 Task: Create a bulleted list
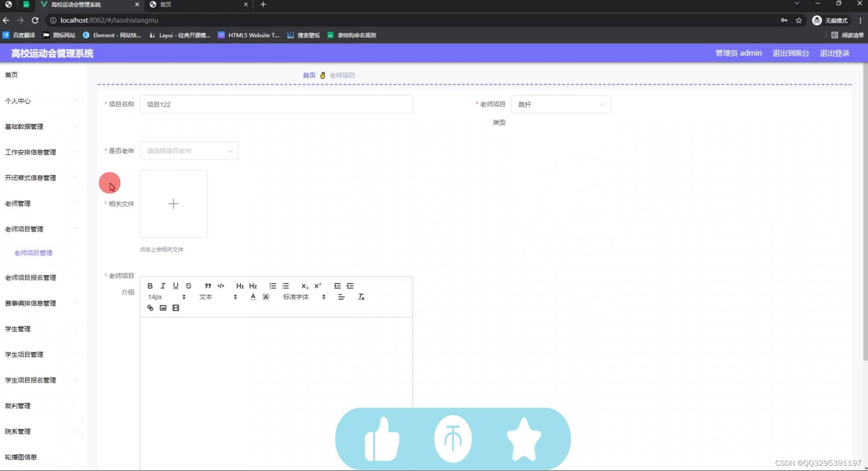pos(285,286)
